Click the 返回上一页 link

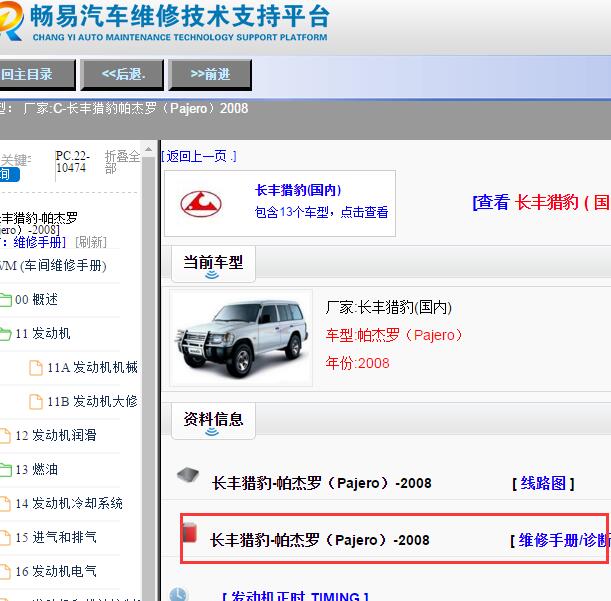point(199,156)
